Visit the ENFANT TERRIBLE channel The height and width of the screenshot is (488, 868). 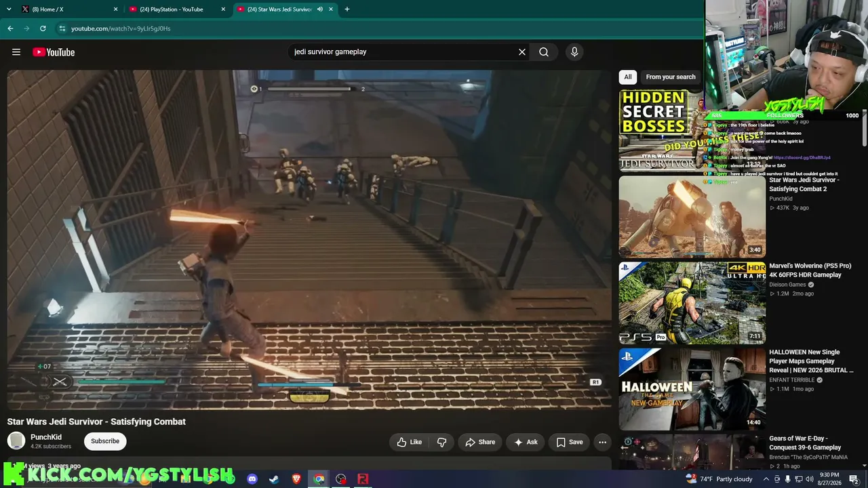pos(791,380)
